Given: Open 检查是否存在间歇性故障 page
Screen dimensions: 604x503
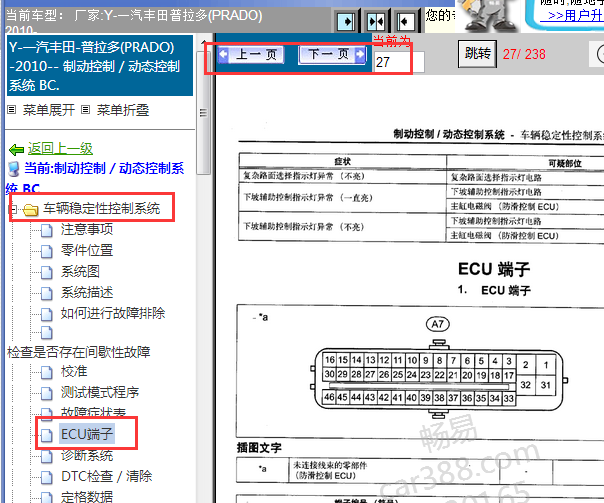Looking at the screenshot, I should point(79,352).
